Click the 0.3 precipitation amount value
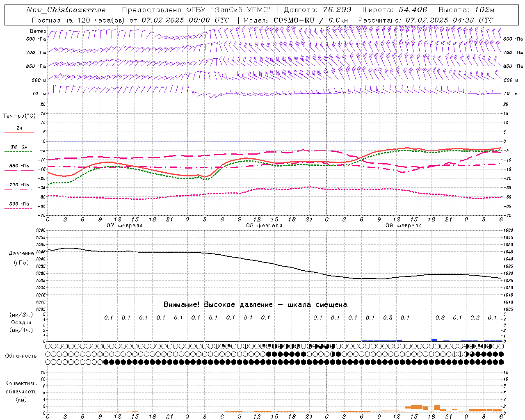The width and height of the screenshot is (525, 420). pyautogui.click(x=440, y=317)
